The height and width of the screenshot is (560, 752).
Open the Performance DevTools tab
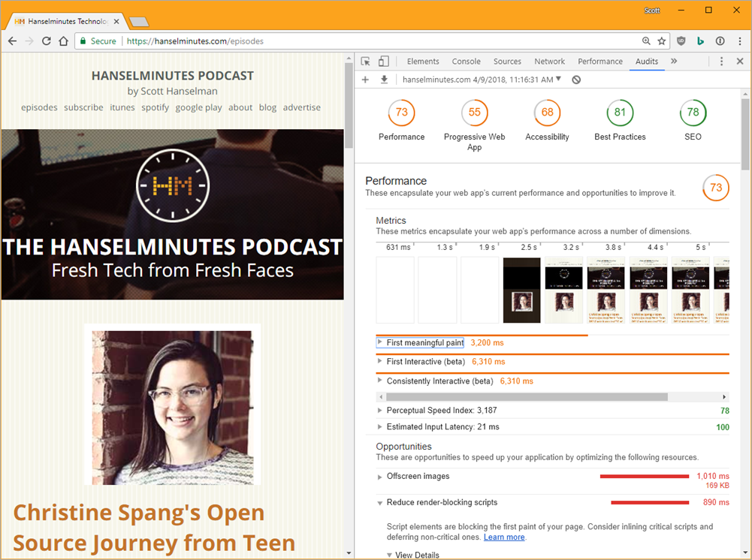coord(600,62)
